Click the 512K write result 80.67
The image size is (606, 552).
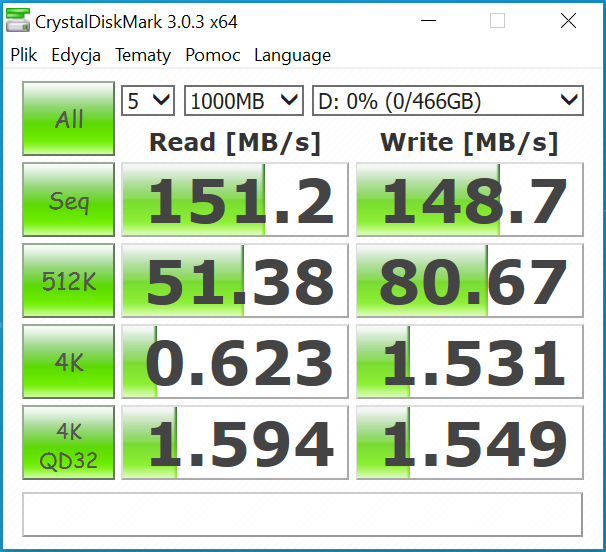[x=470, y=281]
